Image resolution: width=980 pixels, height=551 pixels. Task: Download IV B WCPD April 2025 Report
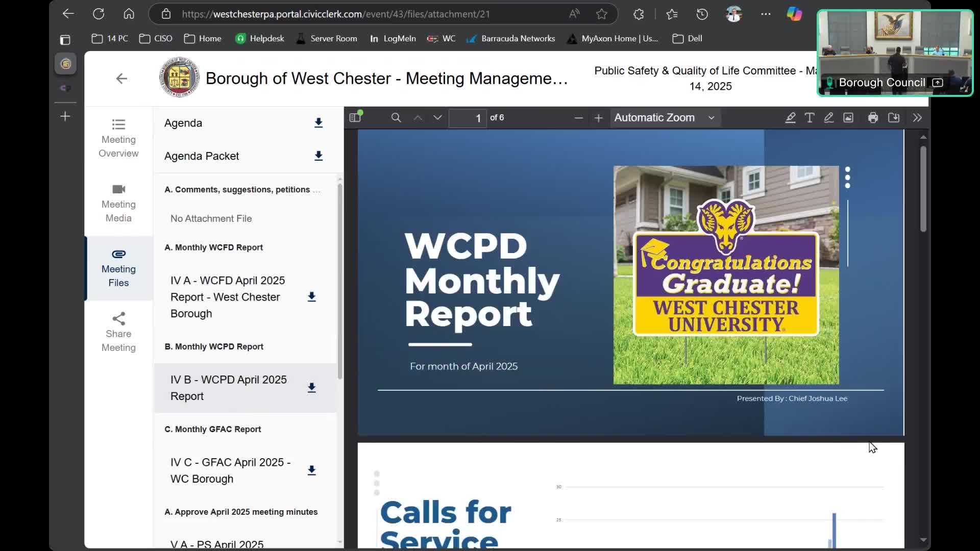point(312,388)
